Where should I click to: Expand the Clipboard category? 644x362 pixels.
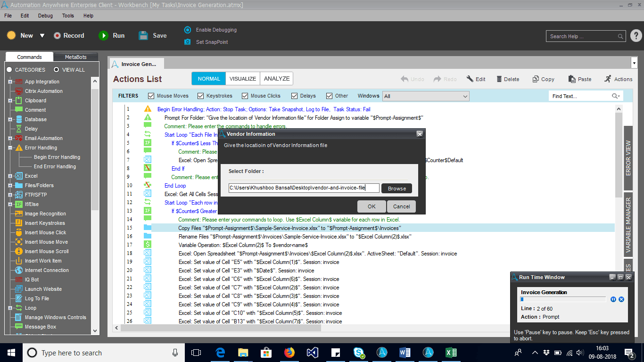(10, 100)
